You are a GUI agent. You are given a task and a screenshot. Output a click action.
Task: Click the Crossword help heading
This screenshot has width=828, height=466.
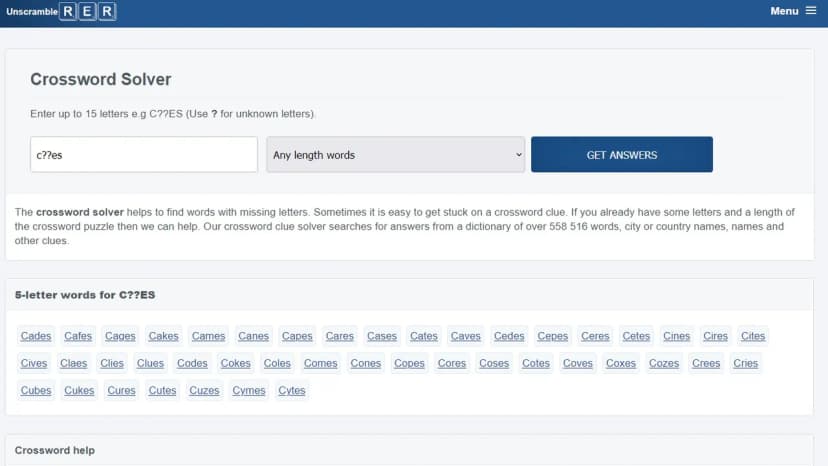pyautogui.click(x=54, y=450)
